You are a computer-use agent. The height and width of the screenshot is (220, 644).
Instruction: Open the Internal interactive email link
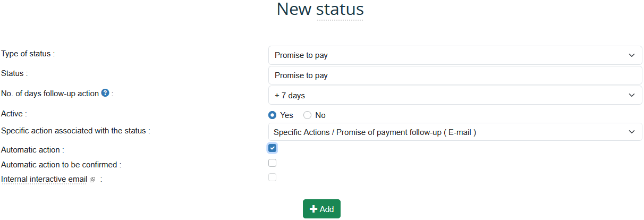point(44,179)
